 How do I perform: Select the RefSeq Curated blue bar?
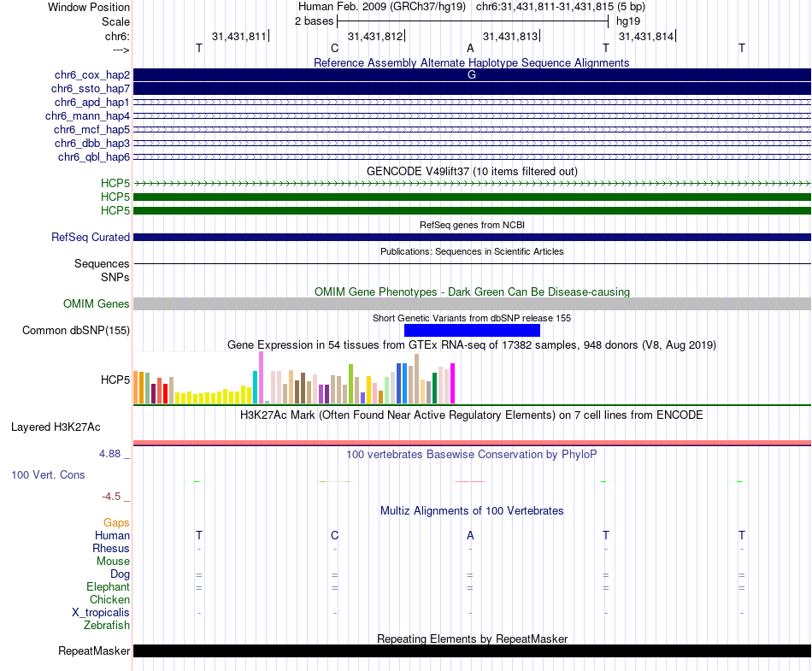[x=472, y=237]
